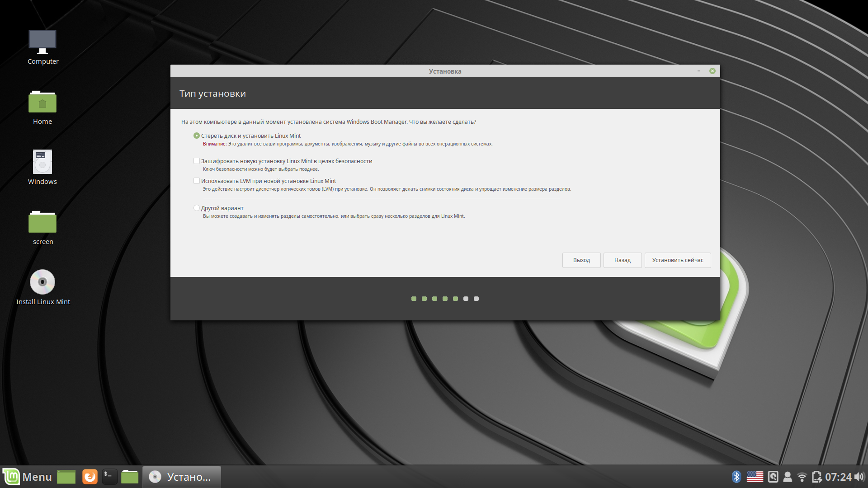Enable 'Использовать LVM' checkbox

click(197, 181)
